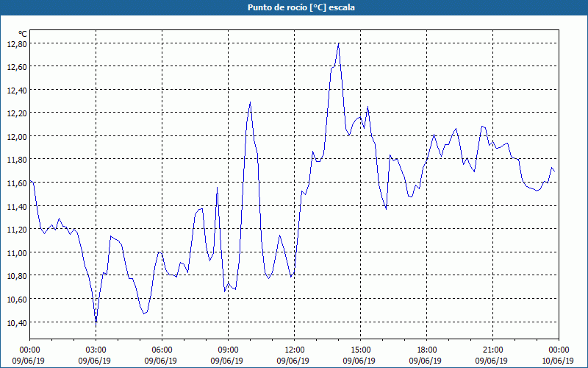Select the 12,40 y-axis label
The image size is (588, 368).
point(17,90)
